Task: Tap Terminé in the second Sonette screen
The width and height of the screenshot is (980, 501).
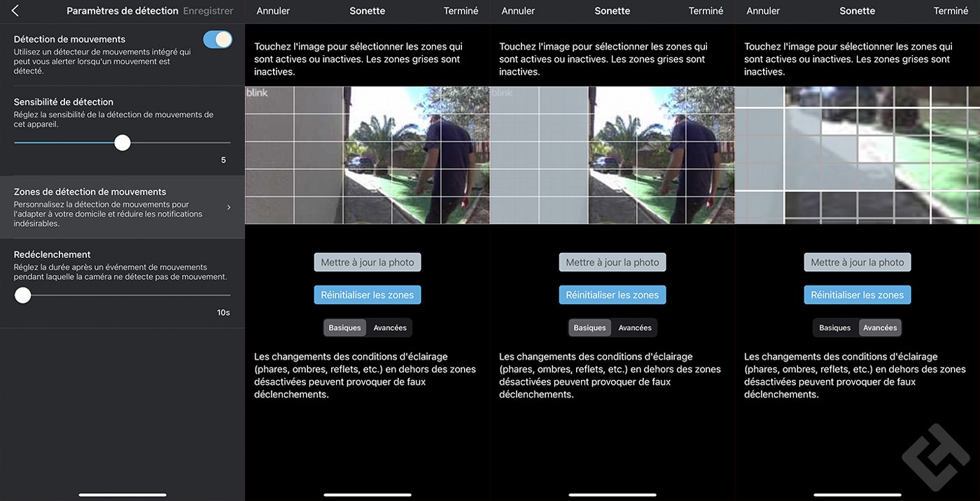Action: coord(706,11)
